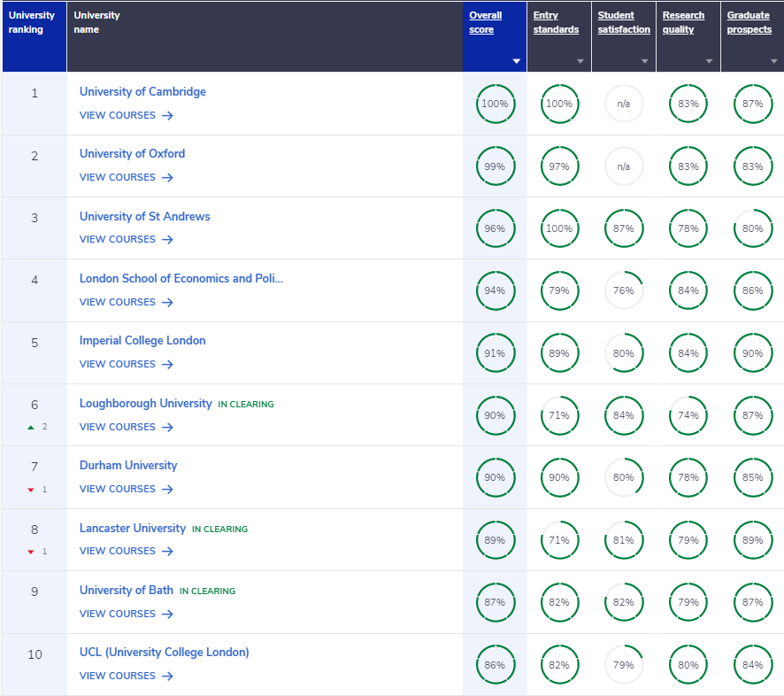Viewport: 784px width, 696px height.
Task: Sort by Research quality column header
Action: click(683, 22)
